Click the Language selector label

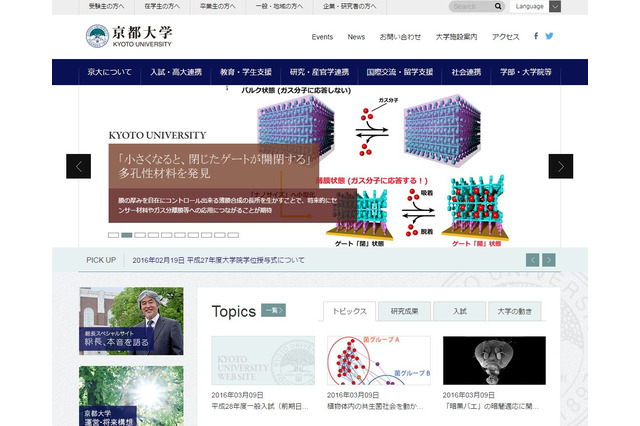pyautogui.click(x=529, y=7)
